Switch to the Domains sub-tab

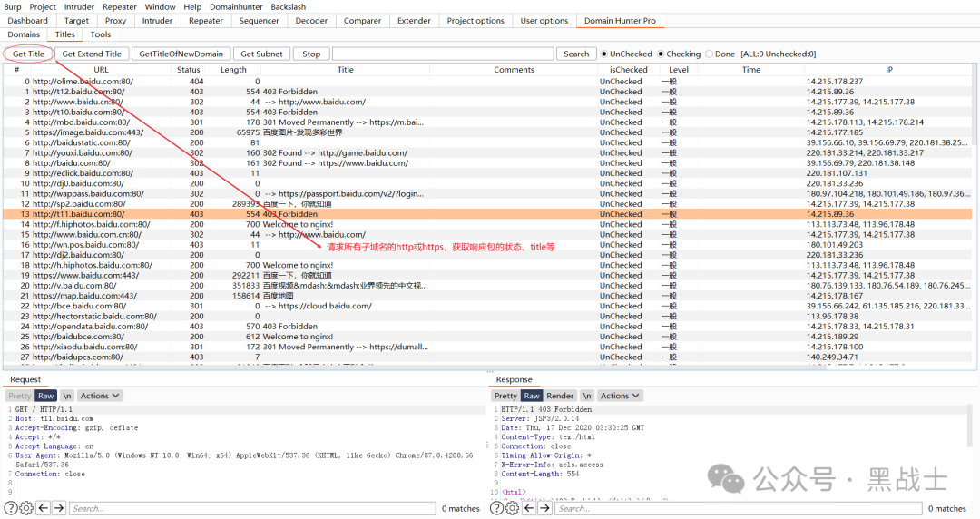(x=24, y=34)
